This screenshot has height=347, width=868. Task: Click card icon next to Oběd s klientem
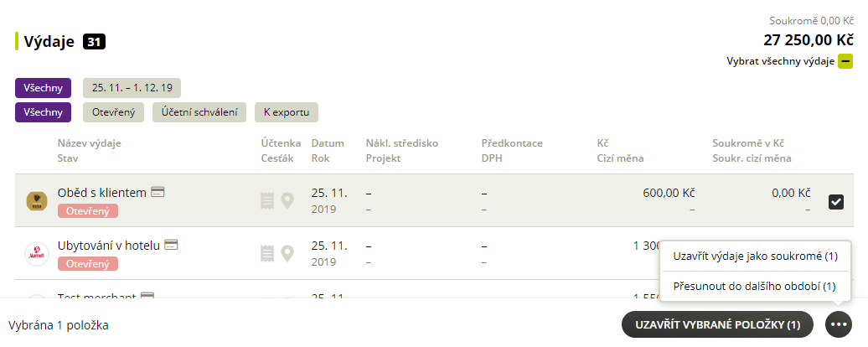pos(158,192)
